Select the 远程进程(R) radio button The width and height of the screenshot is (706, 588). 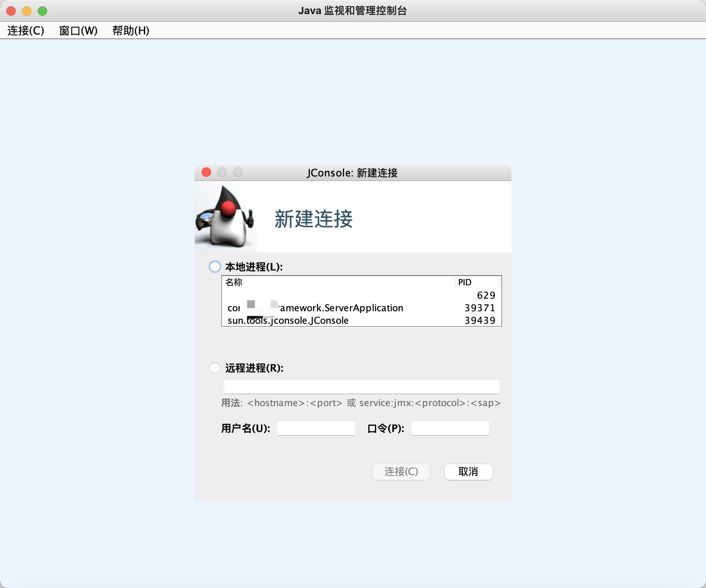point(215,368)
